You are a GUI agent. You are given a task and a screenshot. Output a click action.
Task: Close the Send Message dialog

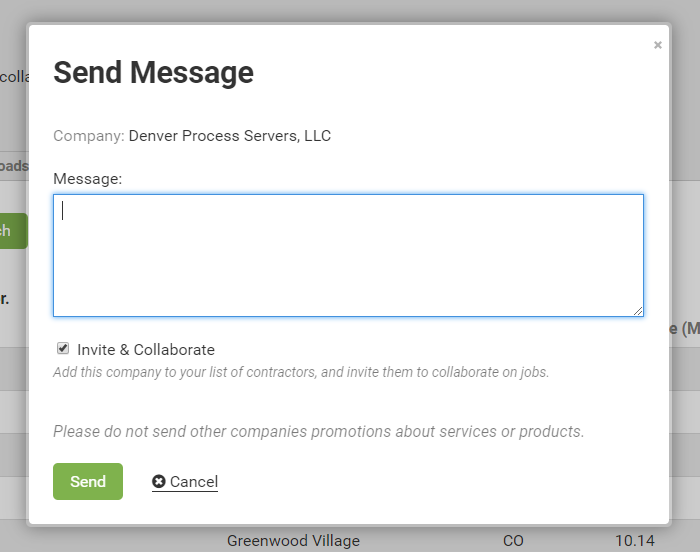click(x=657, y=45)
